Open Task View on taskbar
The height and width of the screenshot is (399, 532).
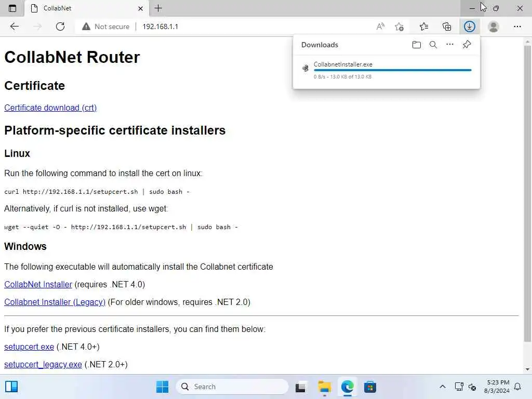point(300,387)
